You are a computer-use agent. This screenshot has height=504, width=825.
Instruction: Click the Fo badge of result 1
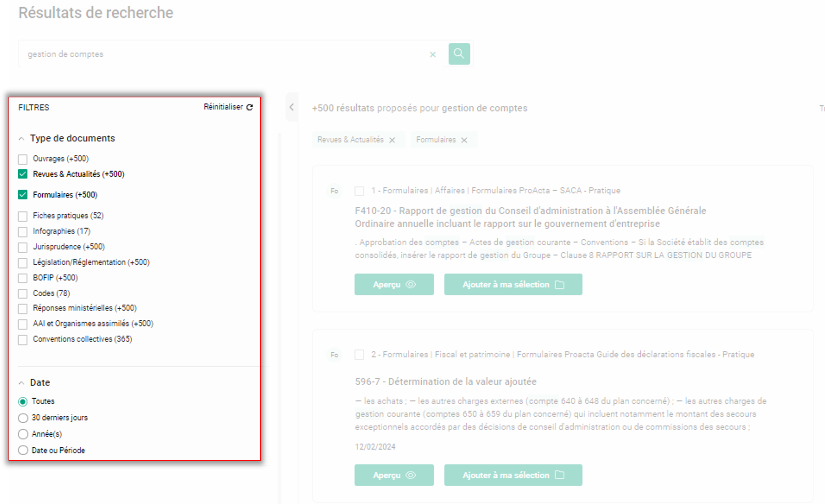pyautogui.click(x=334, y=191)
